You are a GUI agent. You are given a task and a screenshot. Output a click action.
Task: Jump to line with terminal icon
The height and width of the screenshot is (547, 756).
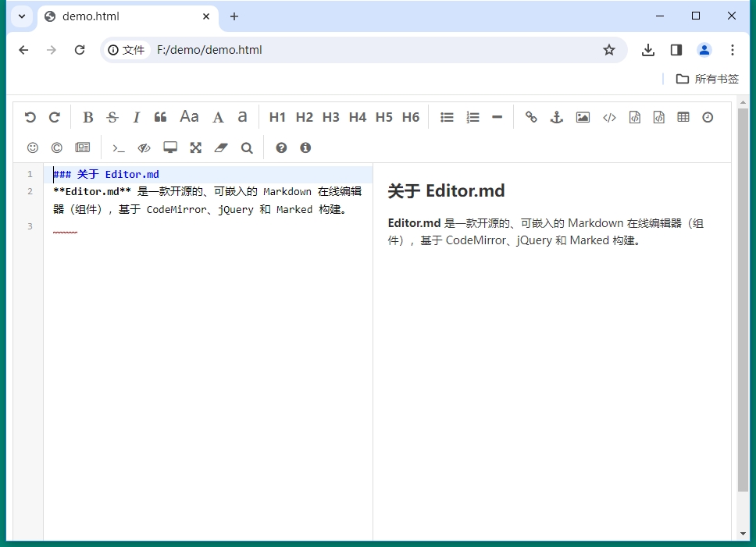coord(118,147)
